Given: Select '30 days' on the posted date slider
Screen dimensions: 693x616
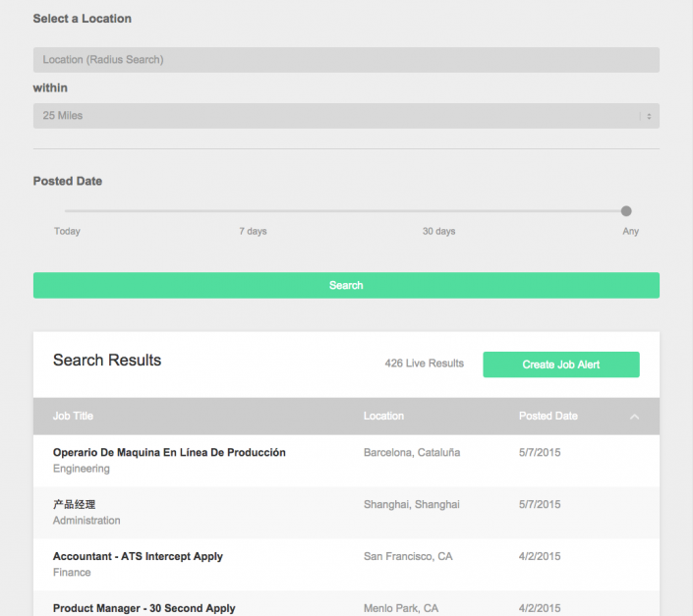Looking at the screenshot, I should pyautogui.click(x=438, y=231).
